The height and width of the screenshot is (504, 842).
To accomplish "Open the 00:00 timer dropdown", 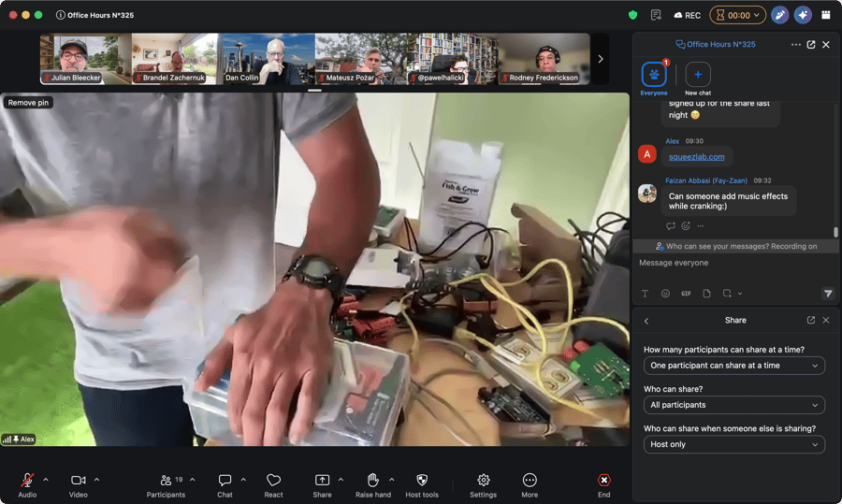I will pyautogui.click(x=738, y=15).
